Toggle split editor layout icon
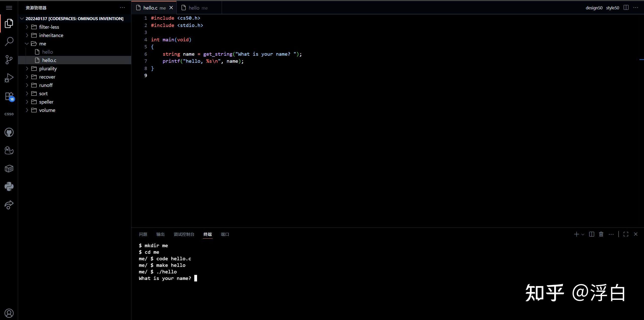 (626, 8)
